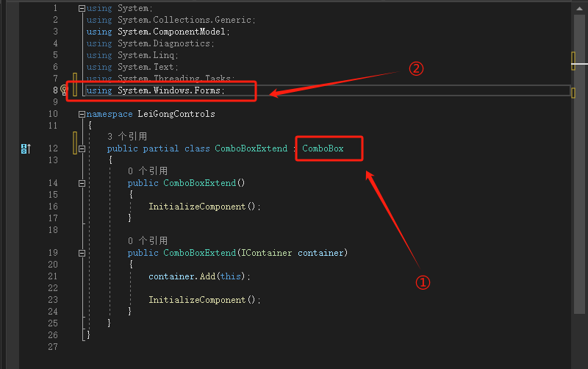Screen dimensions: 588x369
Task: Click the ComboBox base class name
Action: pos(323,148)
